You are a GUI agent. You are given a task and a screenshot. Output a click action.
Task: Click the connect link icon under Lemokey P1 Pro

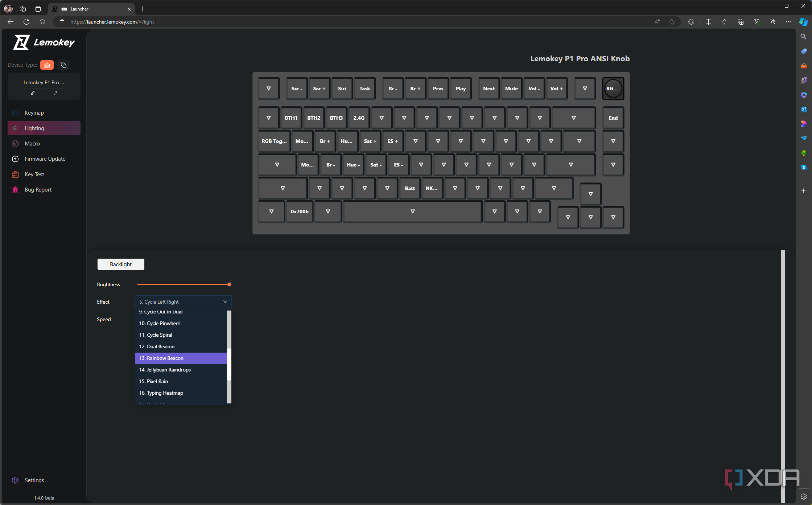[x=33, y=93]
